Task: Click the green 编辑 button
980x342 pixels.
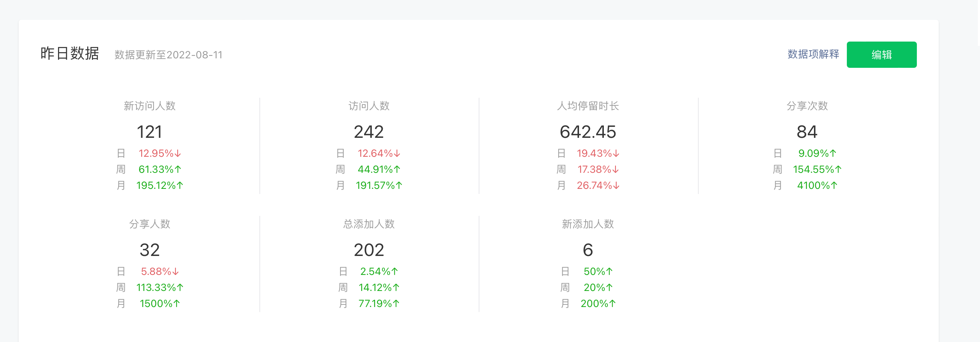Action: 881,55
